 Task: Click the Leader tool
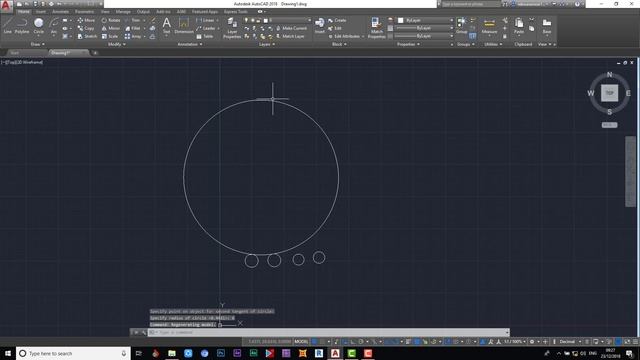click(x=206, y=28)
